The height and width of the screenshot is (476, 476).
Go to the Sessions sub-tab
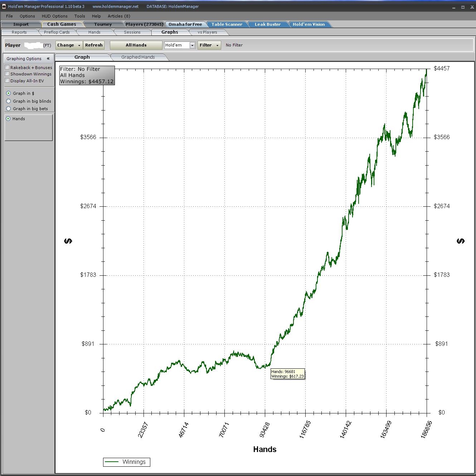point(132,32)
